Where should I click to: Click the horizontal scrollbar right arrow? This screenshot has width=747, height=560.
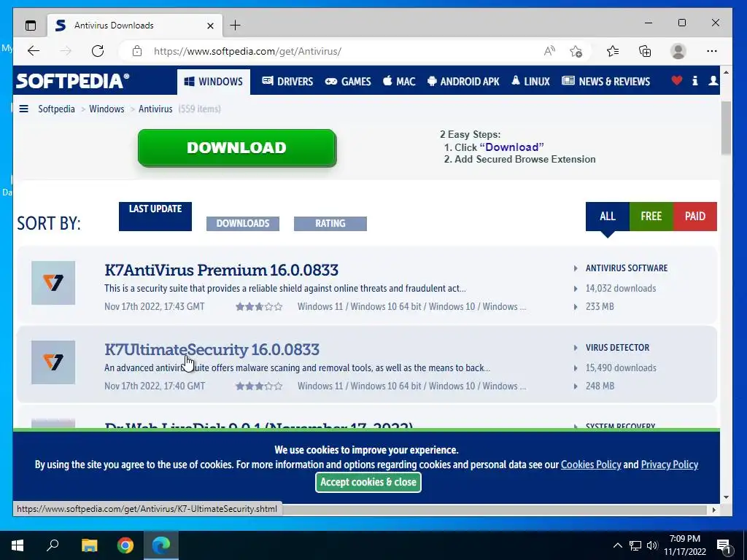pyautogui.click(x=713, y=510)
